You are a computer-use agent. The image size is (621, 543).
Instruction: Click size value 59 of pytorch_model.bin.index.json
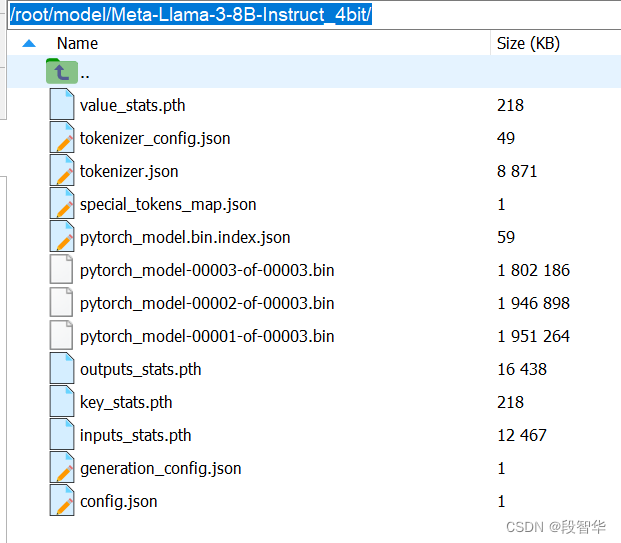point(506,238)
